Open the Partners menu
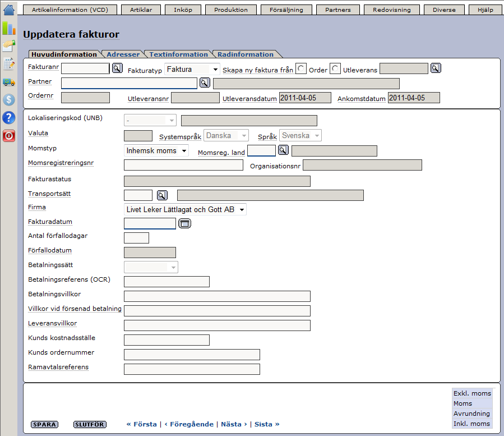The image size is (504, 436). click(x=338, y=10)
